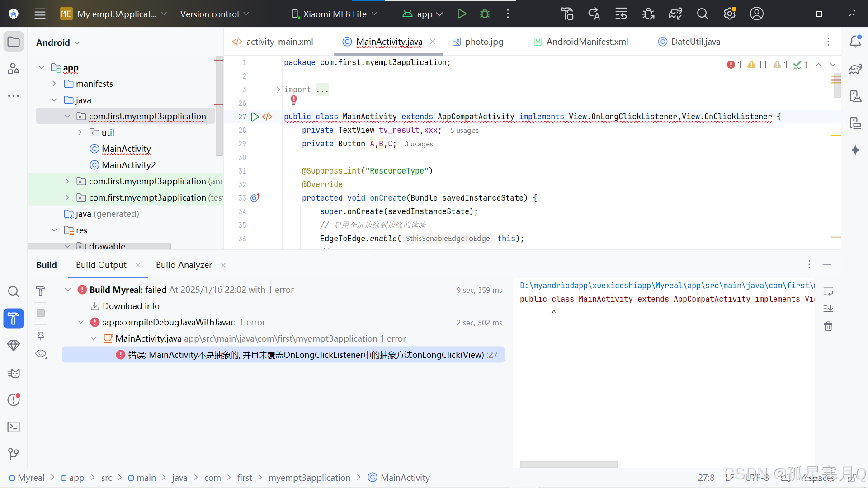Open the Terminal tool window
Screen dimensions: 868x488
[x=14, y=427]
